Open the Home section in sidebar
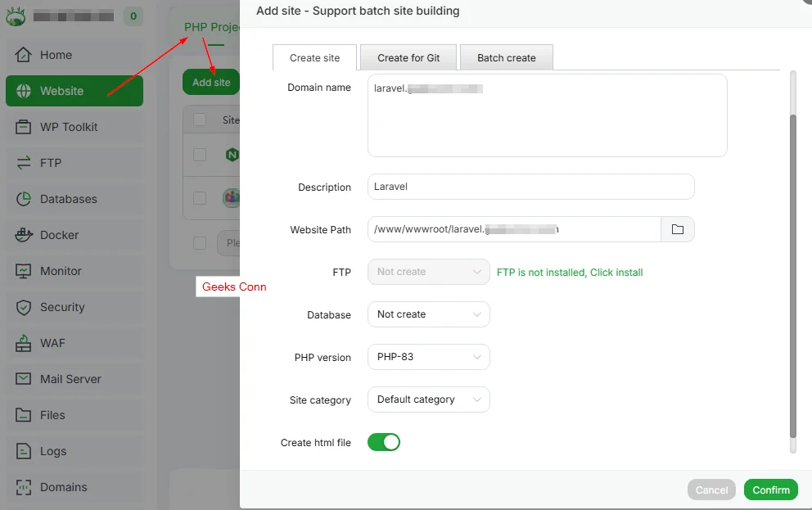 point(54,55)
